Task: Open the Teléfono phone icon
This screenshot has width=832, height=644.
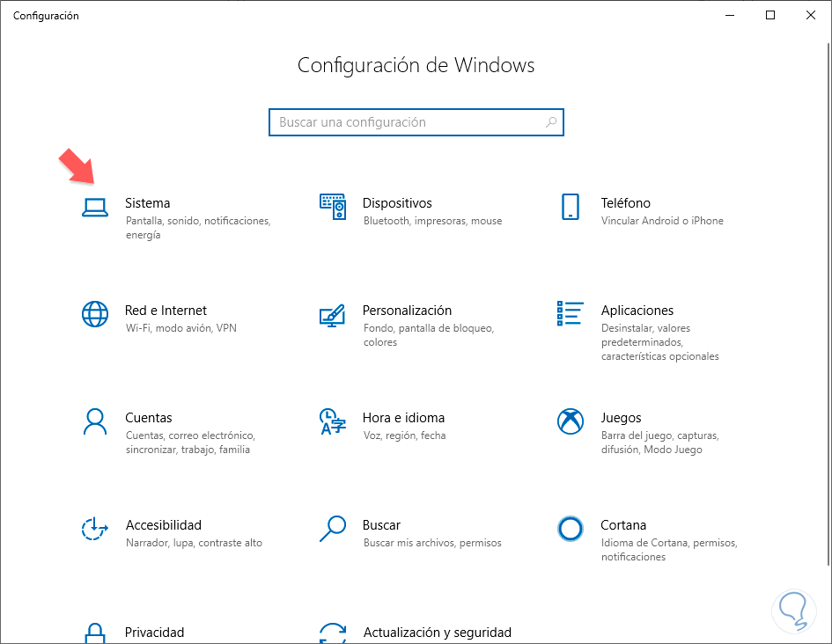Action: click(x=571, y=207)
